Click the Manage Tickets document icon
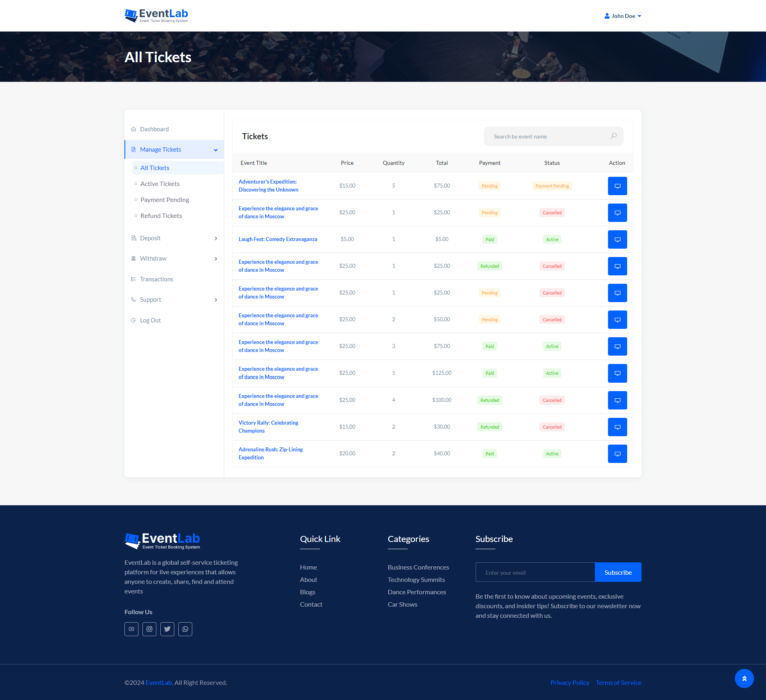The image size is (766, 700). (134, 149)
